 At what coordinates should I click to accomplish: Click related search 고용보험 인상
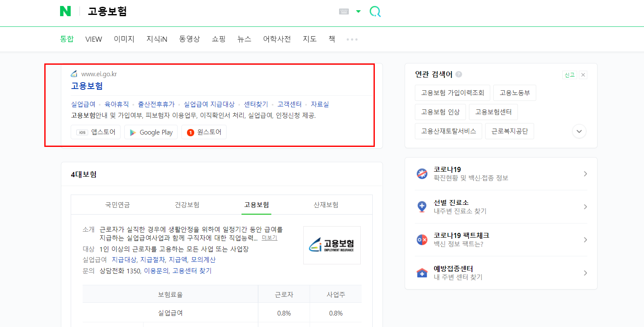440,112
